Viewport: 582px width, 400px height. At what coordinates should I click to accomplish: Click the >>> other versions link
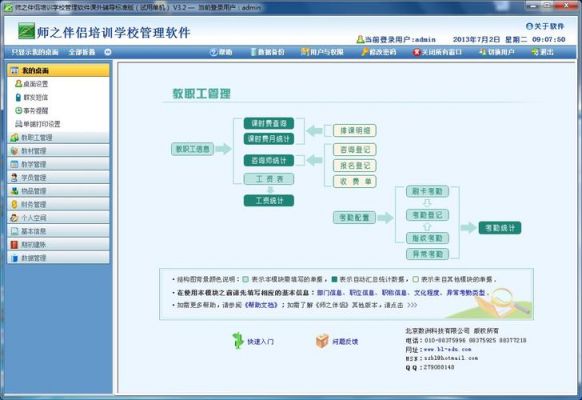[x=412, y=305]
